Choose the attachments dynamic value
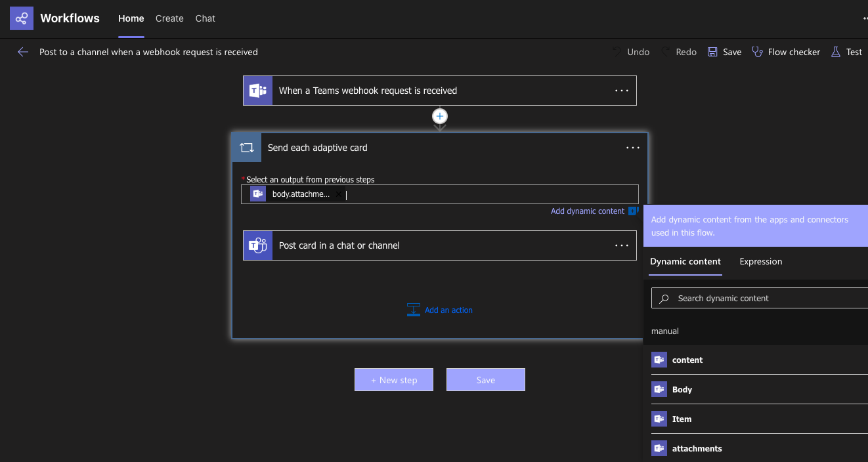Viewport: 868px width, 462px height. coord(760,449)
